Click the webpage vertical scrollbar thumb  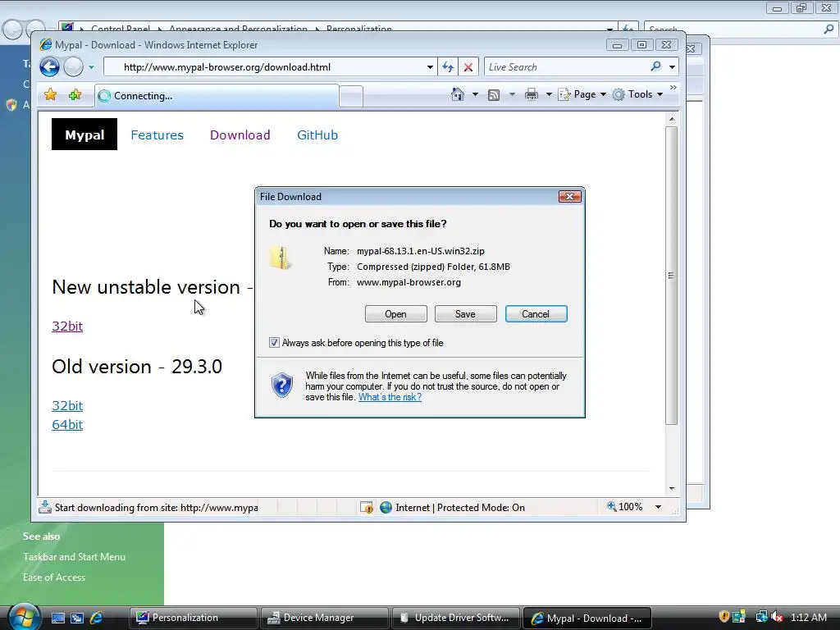(x=671, y=276)
